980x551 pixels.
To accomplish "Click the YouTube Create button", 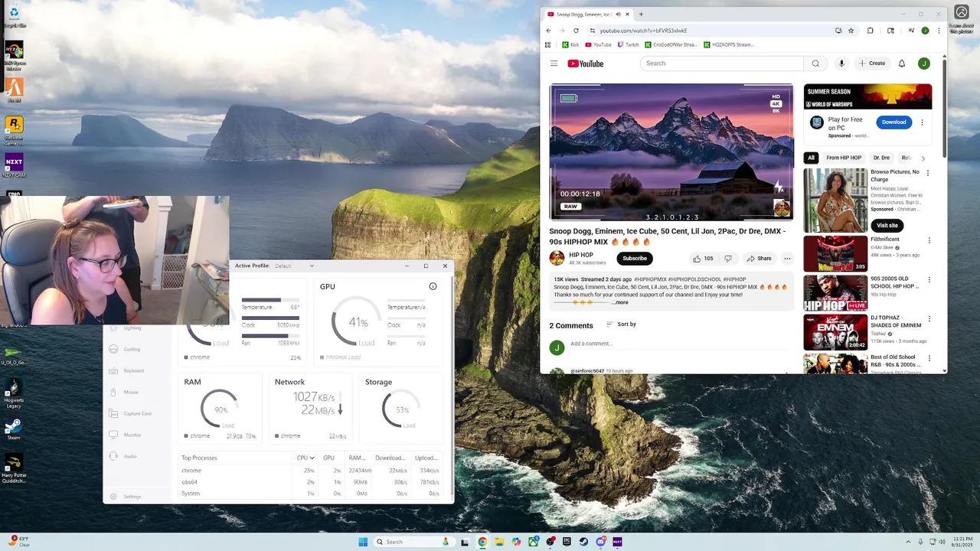I will 872,64.
